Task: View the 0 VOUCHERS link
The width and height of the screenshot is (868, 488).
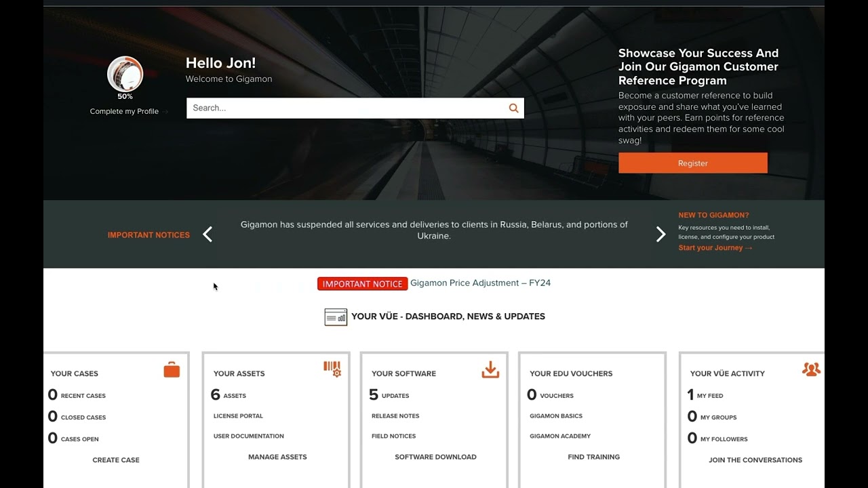Action: (551, 395)
